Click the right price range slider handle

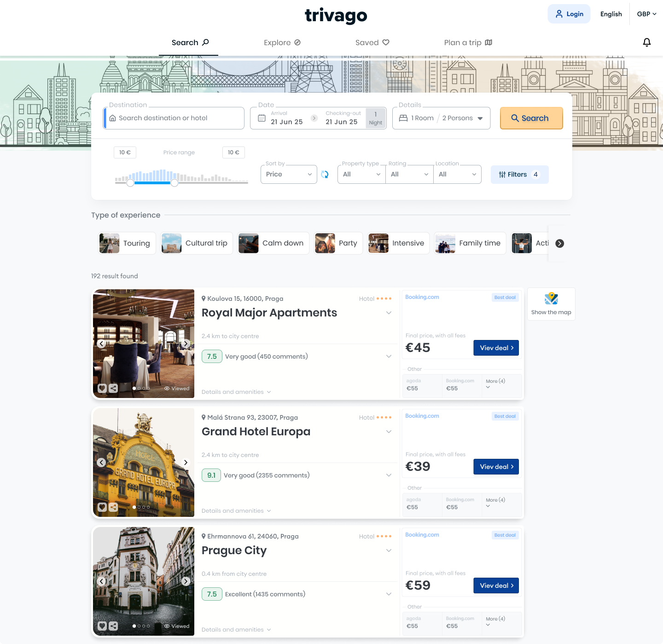pos(174,183)
